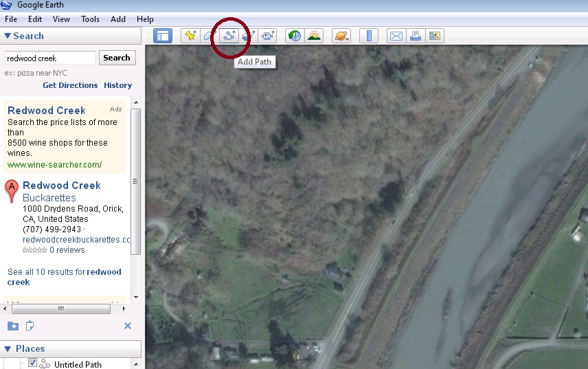This screenshot has height=369, width=588.
Task: Open the Tools menu
Action: [90, 19]
